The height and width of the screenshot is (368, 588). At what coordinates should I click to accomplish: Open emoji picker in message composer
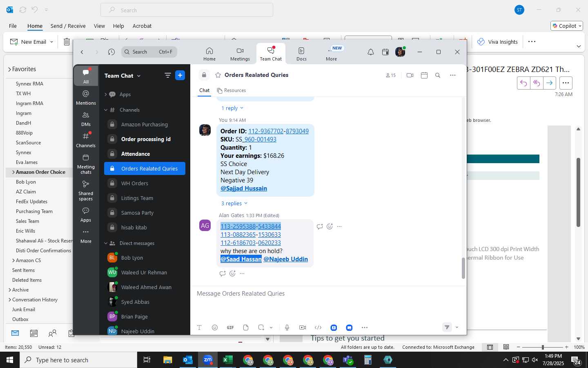(x=215, y=328)
